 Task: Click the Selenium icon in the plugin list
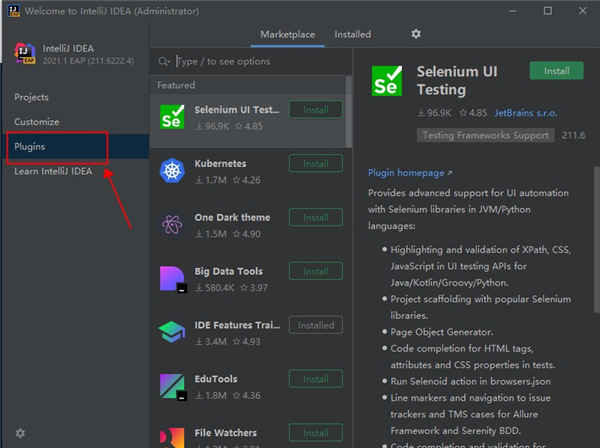pos(172,117)
